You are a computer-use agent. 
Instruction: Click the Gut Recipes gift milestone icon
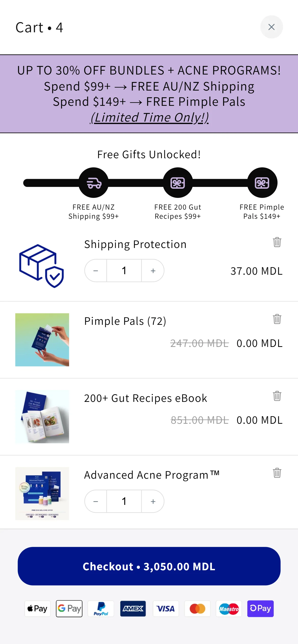click(178, 183)
